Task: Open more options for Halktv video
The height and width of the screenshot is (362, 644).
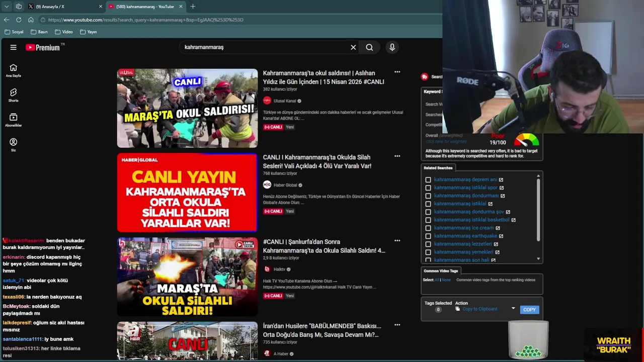Action: (397, 241)
